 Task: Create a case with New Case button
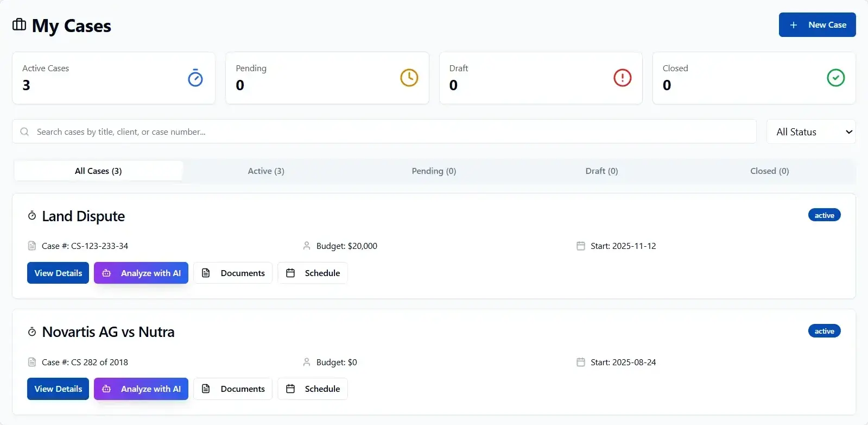click(x=817, y=25)
